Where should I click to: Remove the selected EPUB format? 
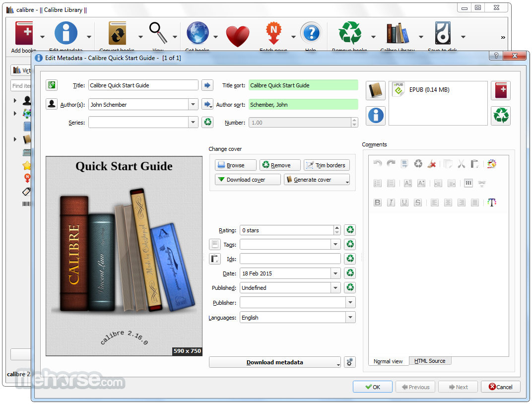coord(501,116)
